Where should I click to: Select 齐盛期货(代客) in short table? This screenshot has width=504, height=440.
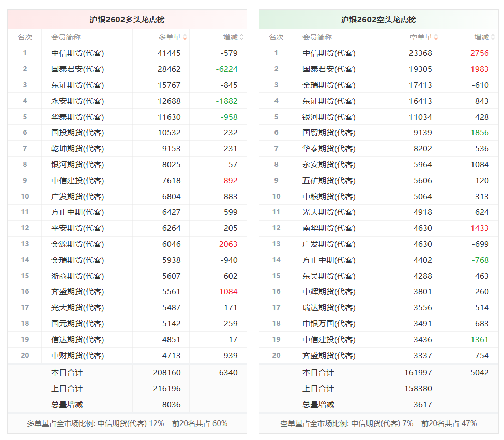[329, 356]
